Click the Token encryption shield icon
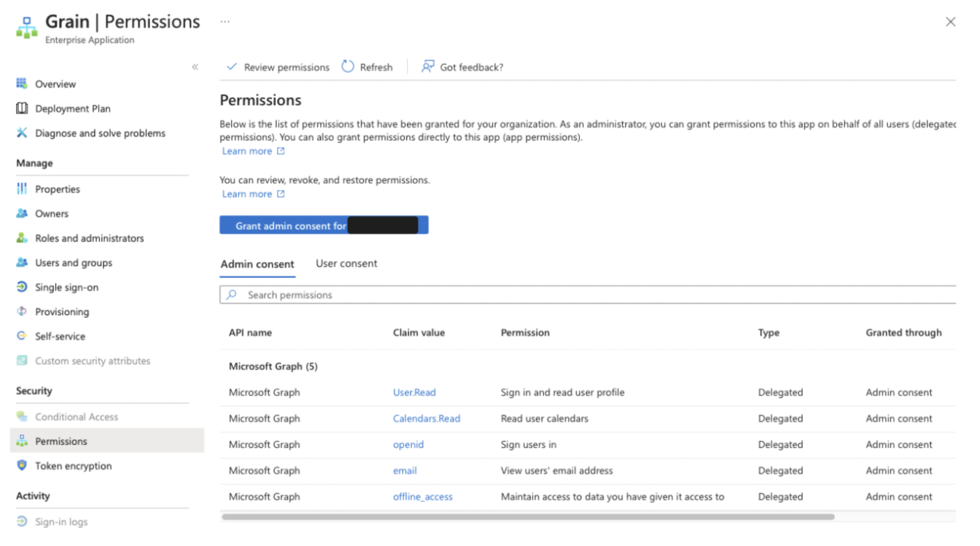This screenshot has width=980, height=546. 22,466
